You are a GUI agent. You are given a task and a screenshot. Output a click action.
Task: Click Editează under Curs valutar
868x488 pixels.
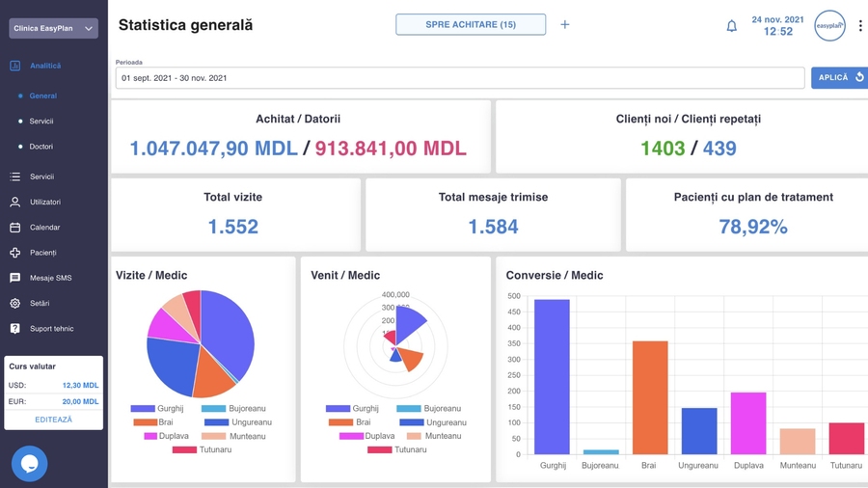tap(54, 420)
